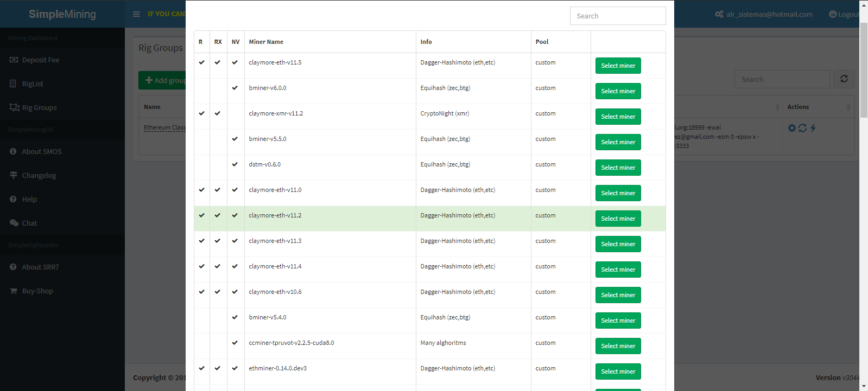Click the sync action icon in Actions column

(802, 128)
